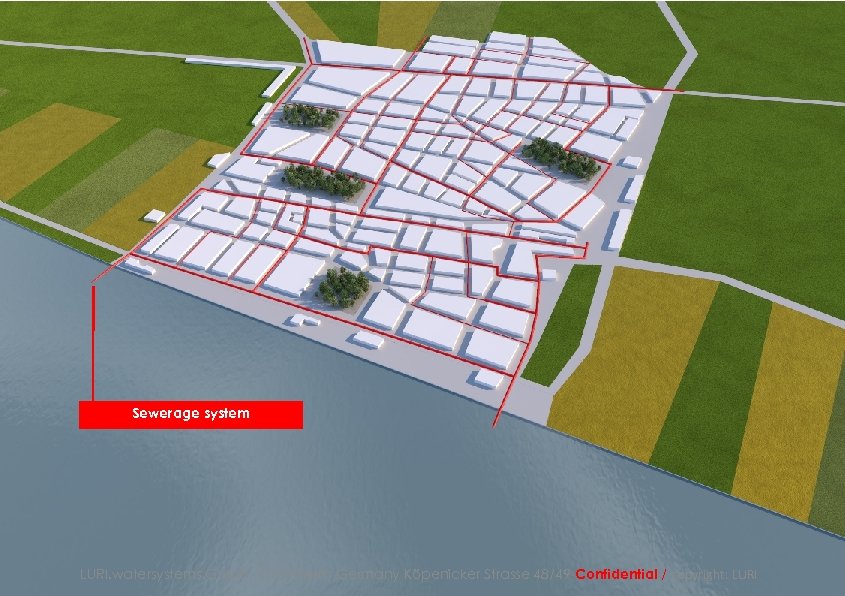
Task: Click the "LURI.watersystems" footer text
Action: pyautogui.click(x=142, y=574)
